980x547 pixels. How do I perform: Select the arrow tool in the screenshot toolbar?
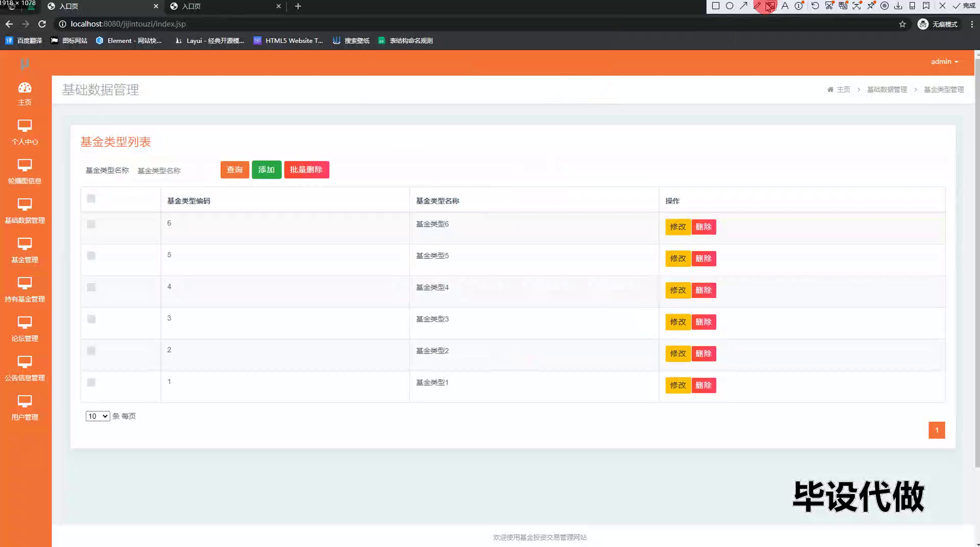pyautogui.click(x=744, y=6)
